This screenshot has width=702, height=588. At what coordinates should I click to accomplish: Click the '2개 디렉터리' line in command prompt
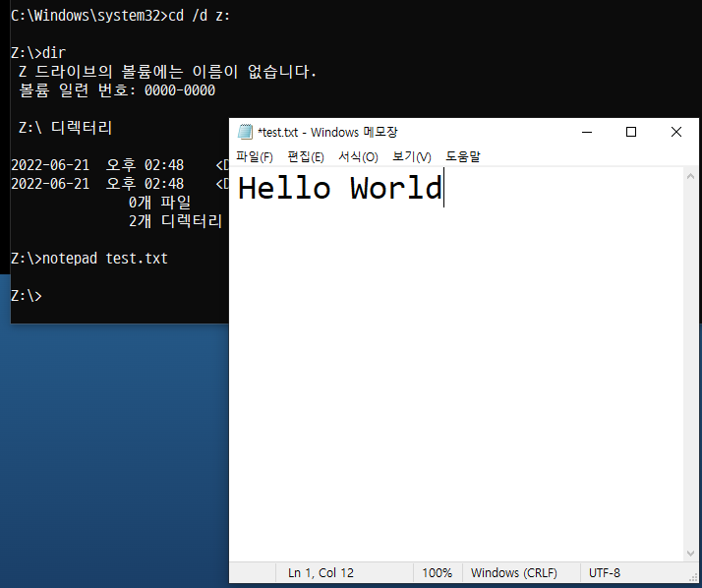click(175, 221)
